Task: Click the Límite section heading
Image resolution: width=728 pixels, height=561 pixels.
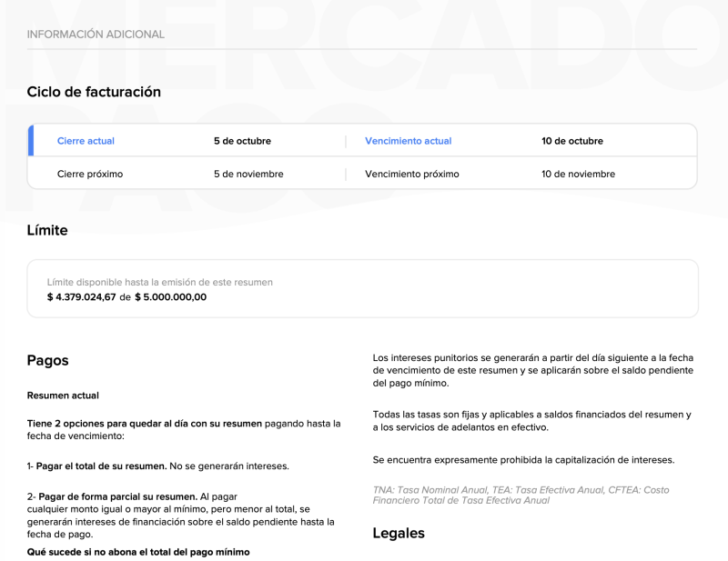Action: pyautogui.click(x=47, y=230)
